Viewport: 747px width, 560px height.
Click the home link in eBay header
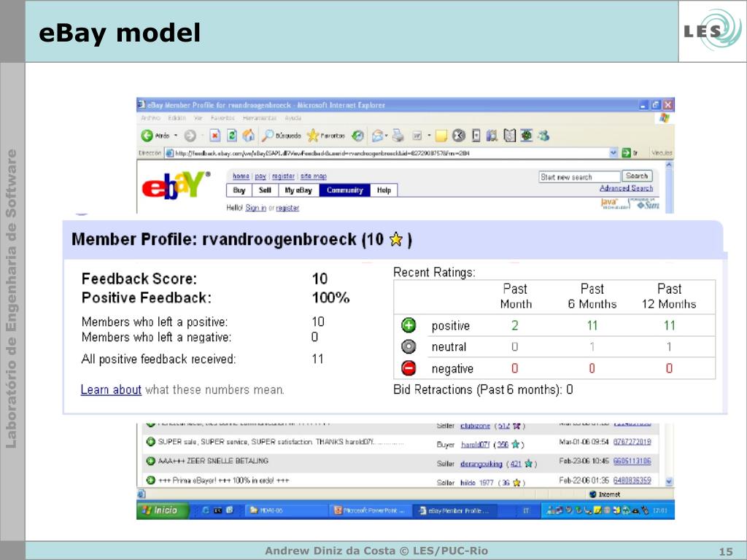coord(241,176)
